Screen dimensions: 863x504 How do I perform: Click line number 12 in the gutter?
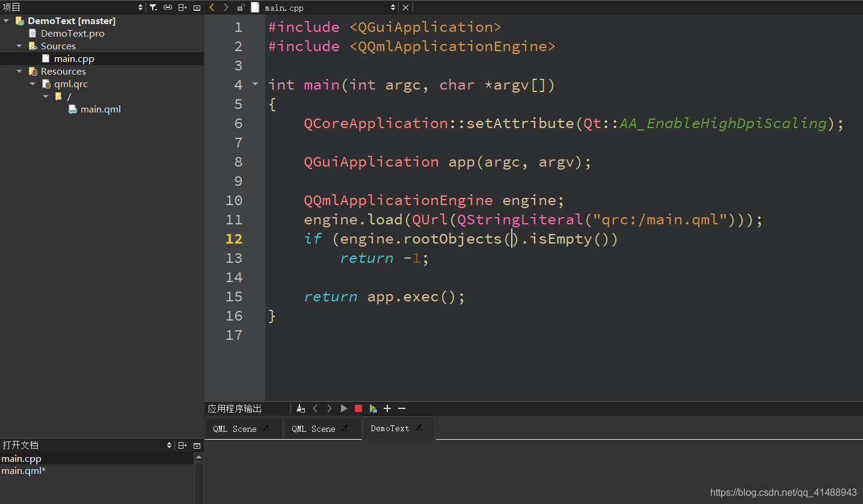[x=234, y=239]
